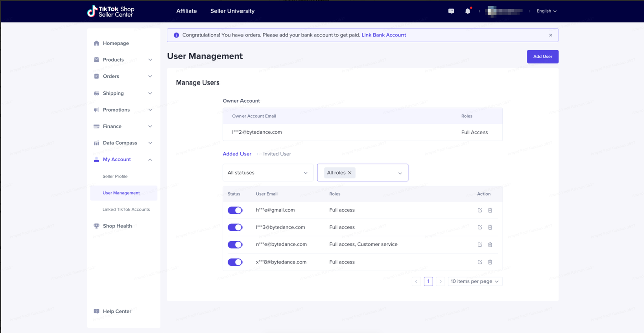Image resolution: width=644 pixels, height=333 pixels.
Task: Disable status toggle for h***e@gmail.com
Action: [x=235, y=210]
